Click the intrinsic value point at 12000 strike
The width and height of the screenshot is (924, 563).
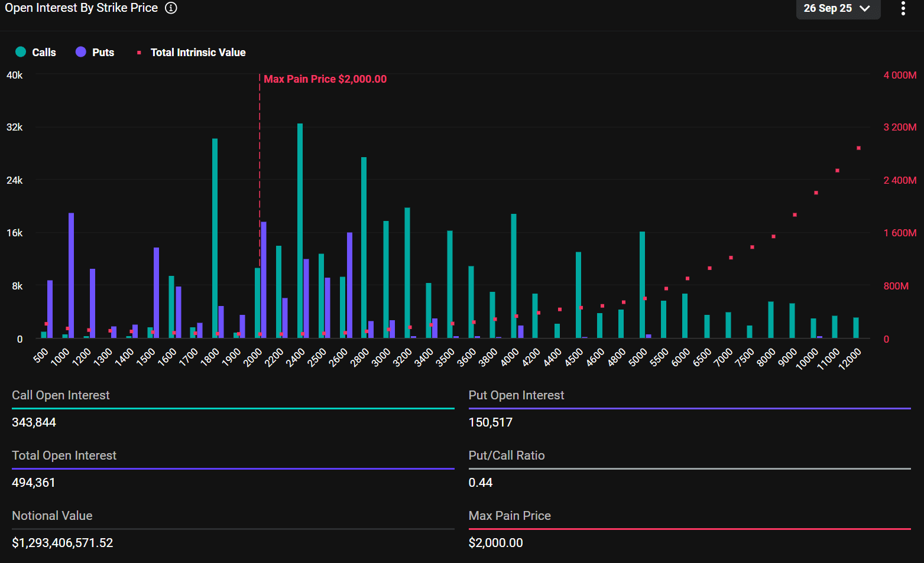[858, 148]
